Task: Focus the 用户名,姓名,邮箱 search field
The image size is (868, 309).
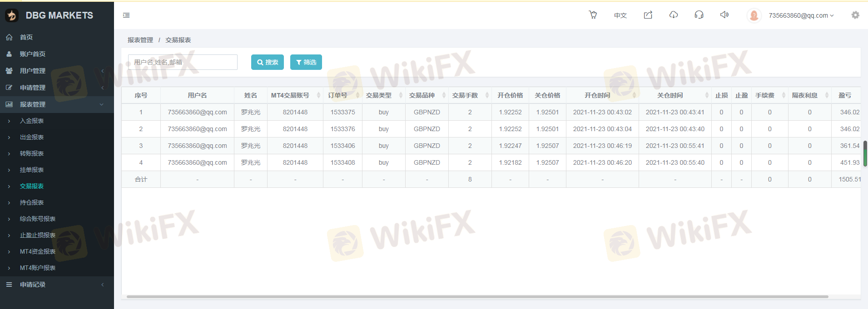Action: tap(183, 62)
